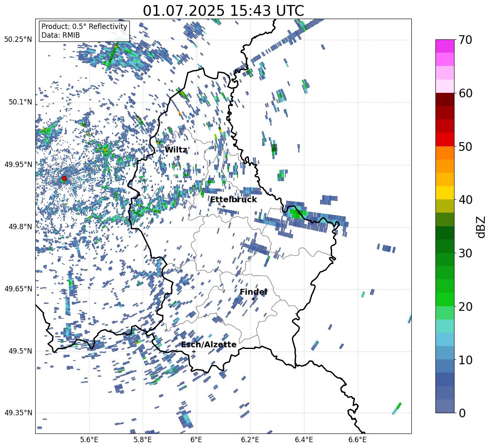The width and height of the screenshot is (491, 448).
Task: Click the 49.95°N latitude label
Action: [18, 165]
